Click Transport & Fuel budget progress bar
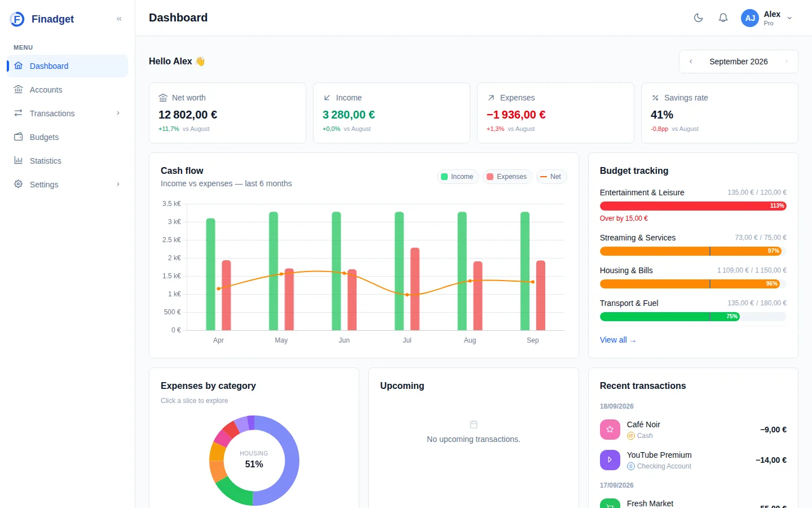The image size is (812, 508). [x=693, y=317]
